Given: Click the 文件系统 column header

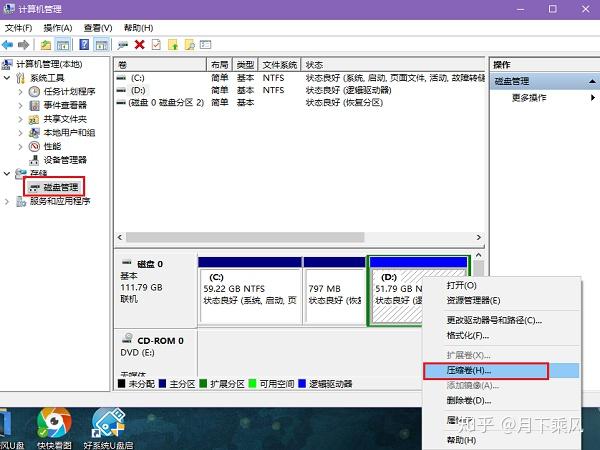Looking at the screenshot, I should pos(280,65).
